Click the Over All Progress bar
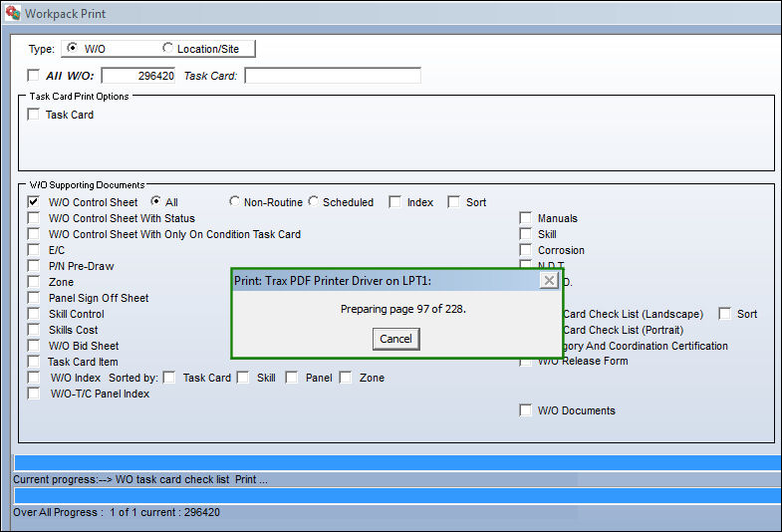The height and width of the screenshot is (532, 782). [x=398, y=495]
